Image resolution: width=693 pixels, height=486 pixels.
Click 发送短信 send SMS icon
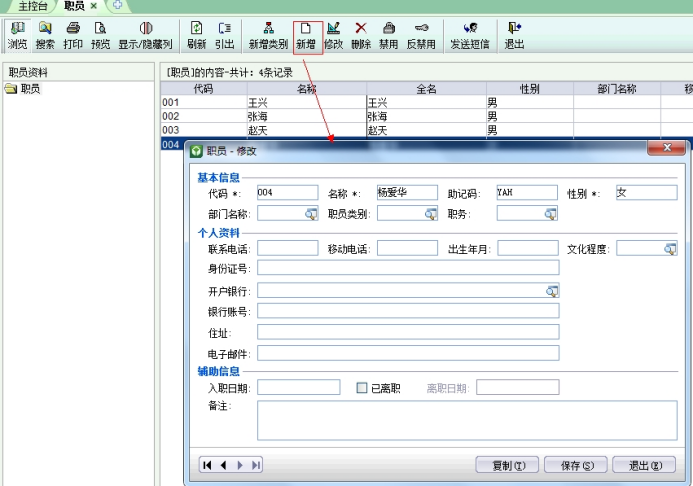pos(470,35)
